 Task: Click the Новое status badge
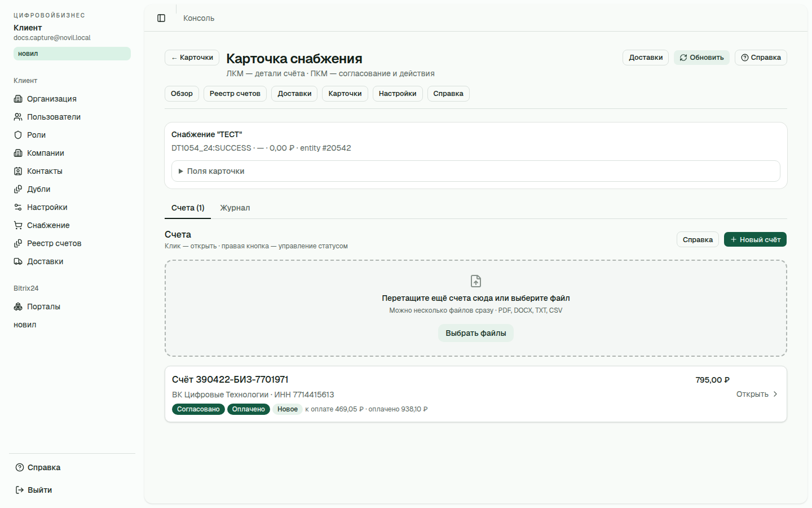[288, 409]
